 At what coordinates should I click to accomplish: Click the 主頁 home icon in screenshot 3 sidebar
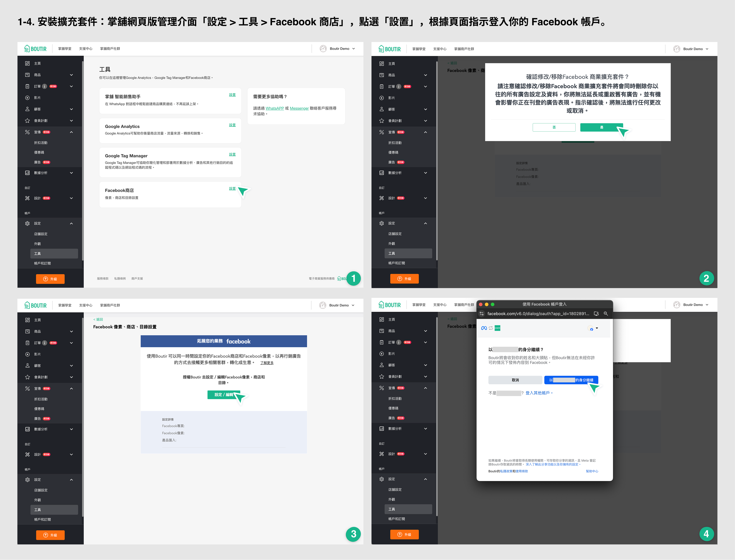point(27,320)
